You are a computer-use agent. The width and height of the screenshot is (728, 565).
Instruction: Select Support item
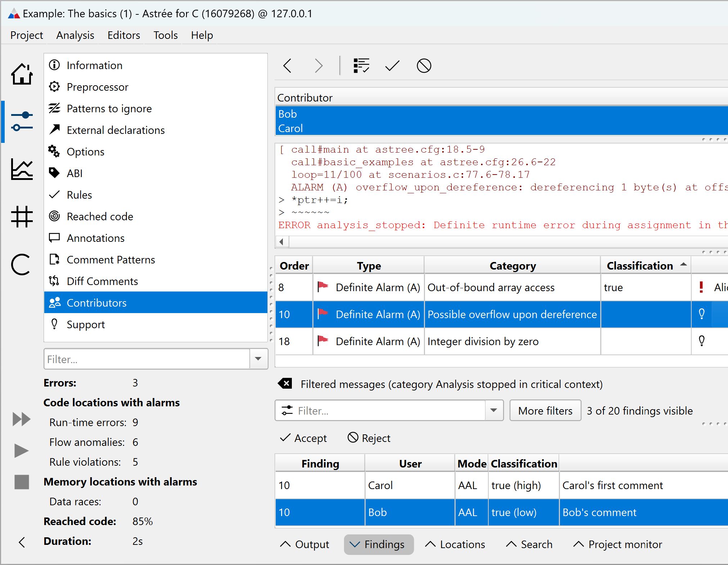pyautogui.click(x=155, y=324)
